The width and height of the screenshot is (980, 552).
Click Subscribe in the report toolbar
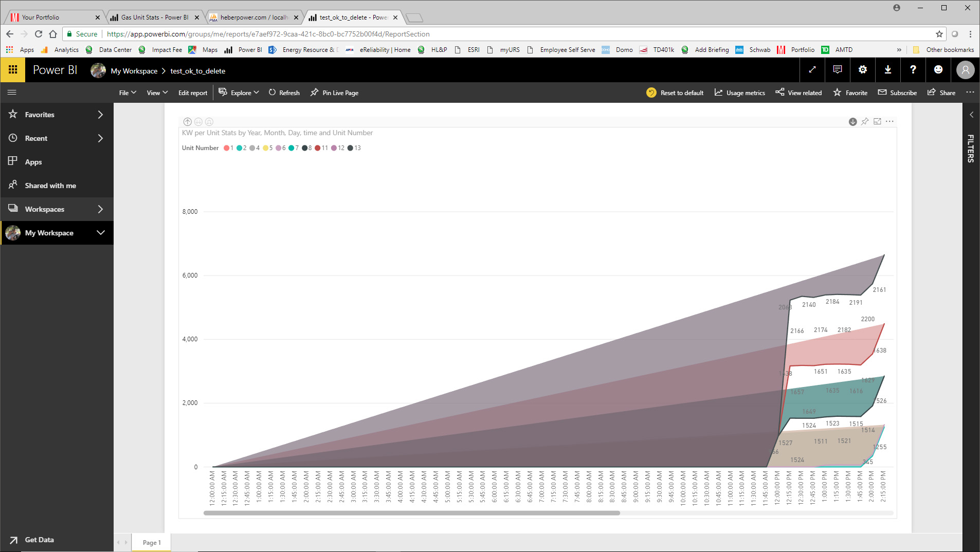click(897, 93)
